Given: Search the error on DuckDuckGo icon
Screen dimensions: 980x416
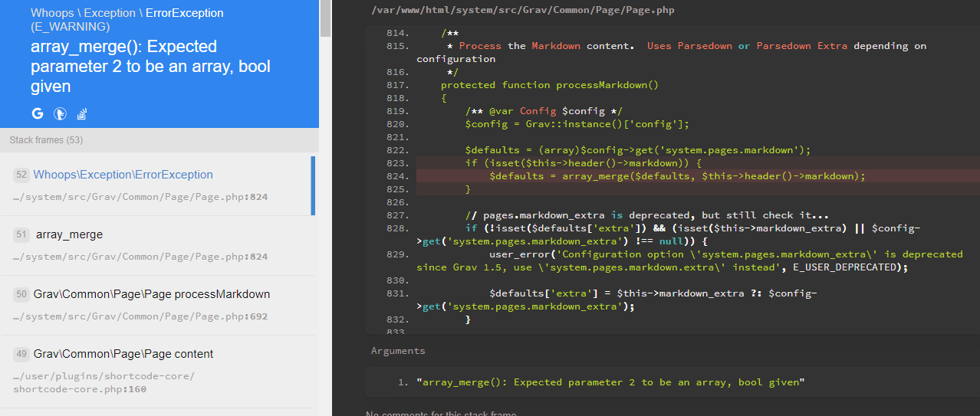Looking at the screenshot, I should pyautogui.click(x=60, y=114).
